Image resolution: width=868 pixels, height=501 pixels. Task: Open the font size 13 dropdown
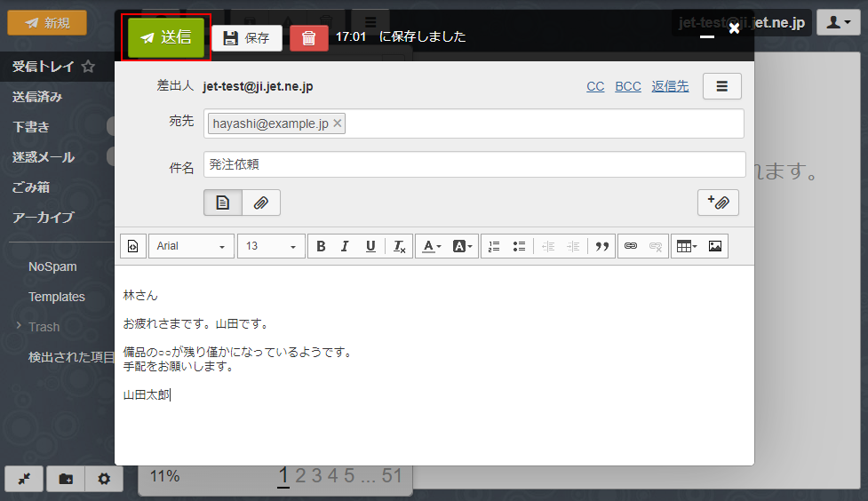click(x=271, y=246)
